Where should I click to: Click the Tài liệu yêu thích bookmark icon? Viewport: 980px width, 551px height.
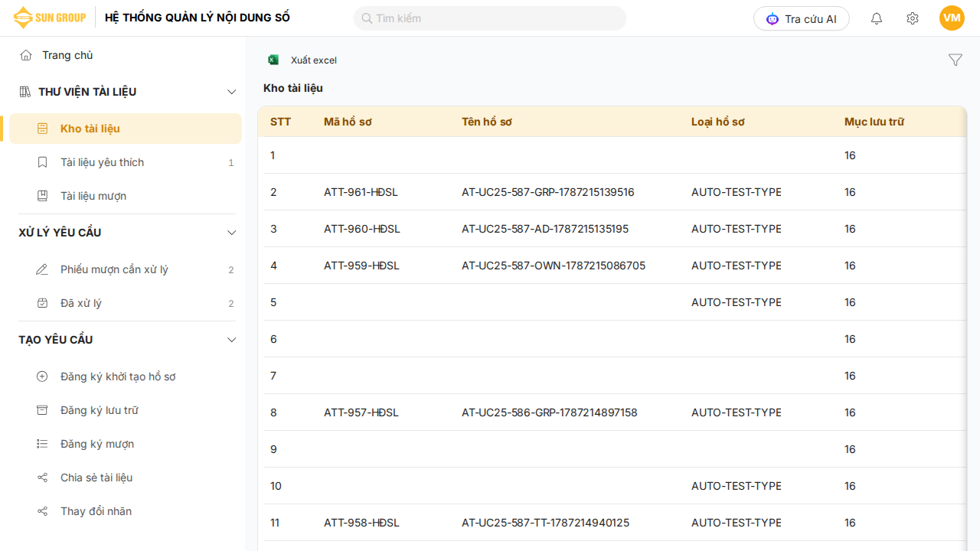tap(43, 162)
